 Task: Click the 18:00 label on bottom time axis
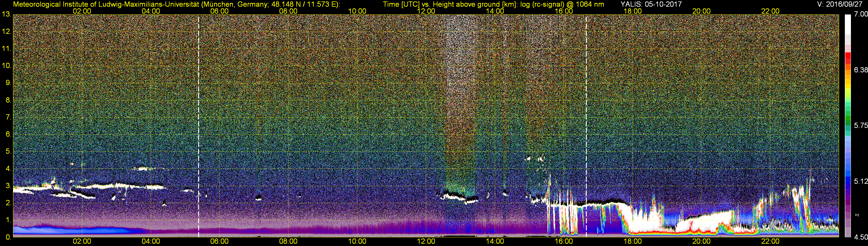632,242
